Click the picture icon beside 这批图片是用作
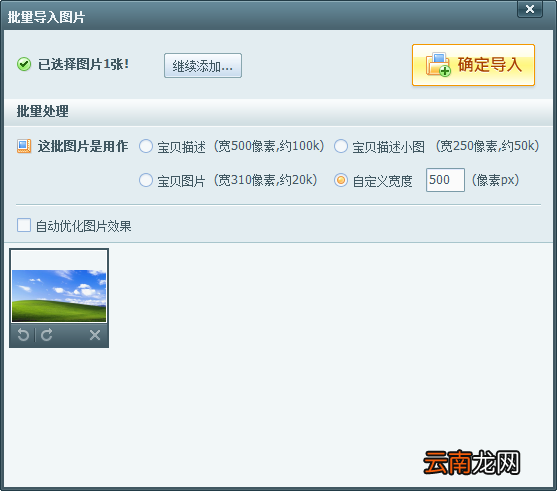 pyautogui.click(x=24, y=146)
